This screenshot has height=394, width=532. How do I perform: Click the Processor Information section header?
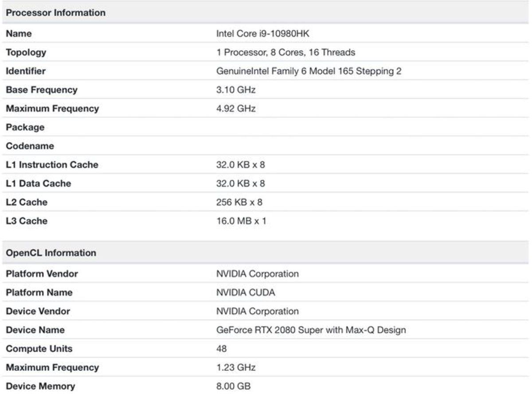point(55,13)
